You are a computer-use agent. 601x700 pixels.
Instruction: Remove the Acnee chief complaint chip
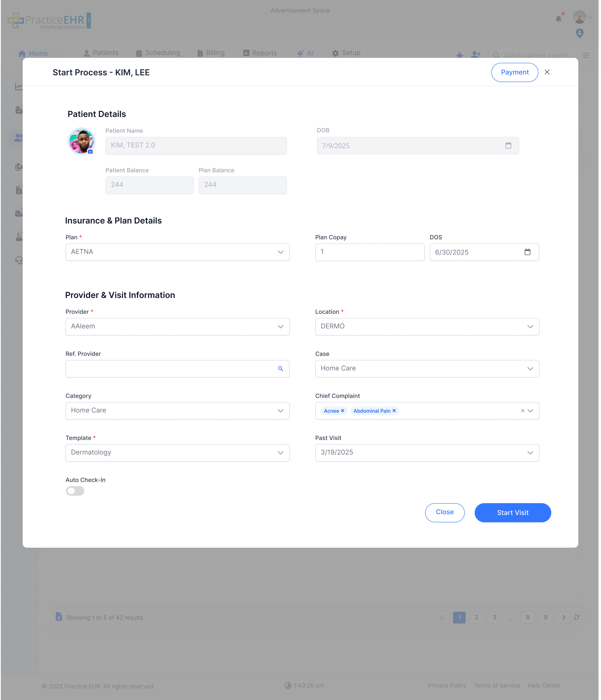pos(342,411)
